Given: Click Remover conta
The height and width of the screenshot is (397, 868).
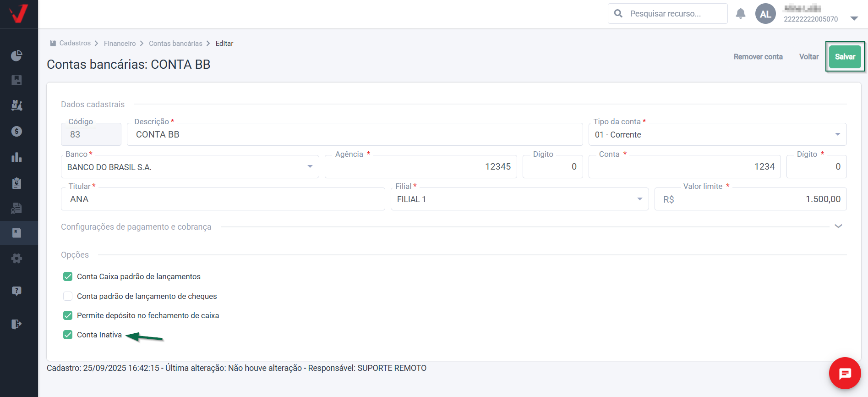Looking at the screenshot, I should click(x=758, y=57).
